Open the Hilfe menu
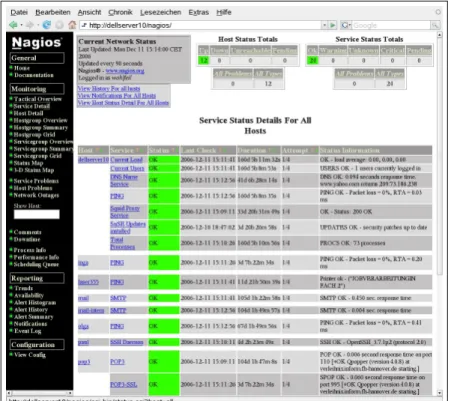The width and height of the screenshot is (451, 401). (x=224, y=12)
